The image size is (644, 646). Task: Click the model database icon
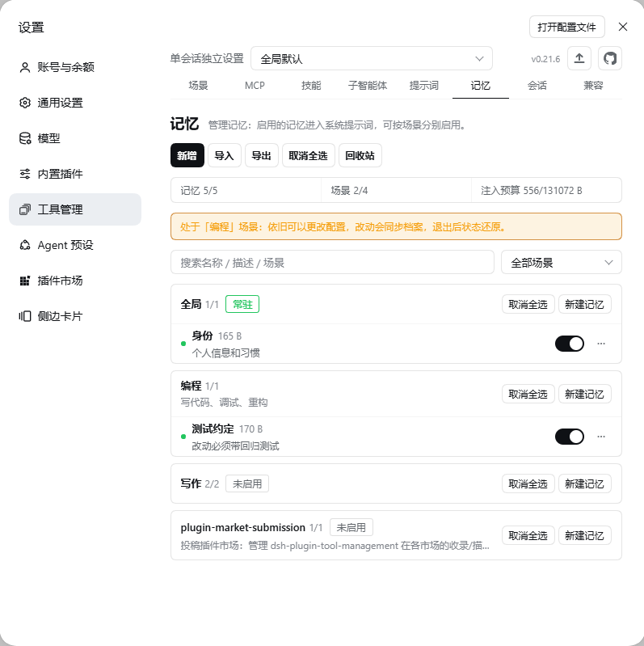tap(25, 138)
